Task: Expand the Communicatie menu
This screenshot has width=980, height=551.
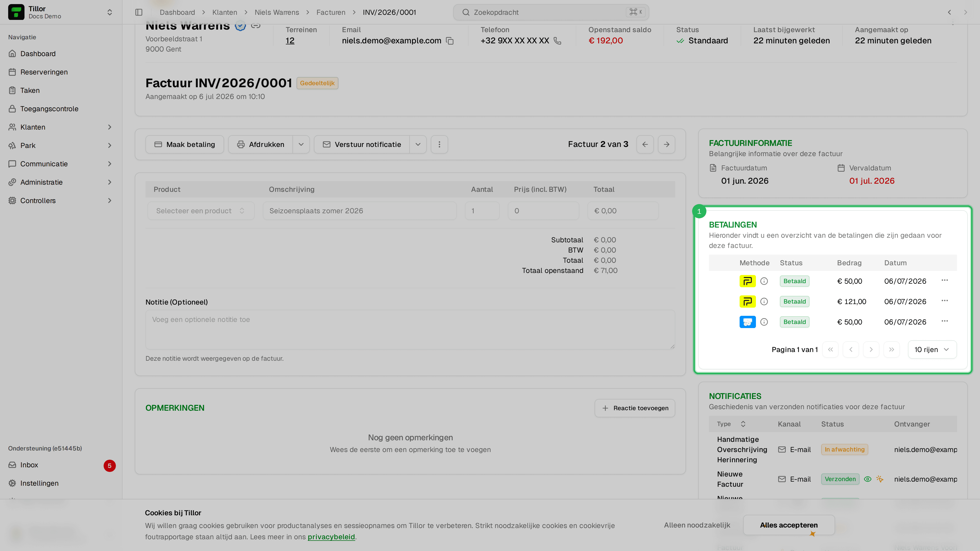Action: [x=61, y=164]
